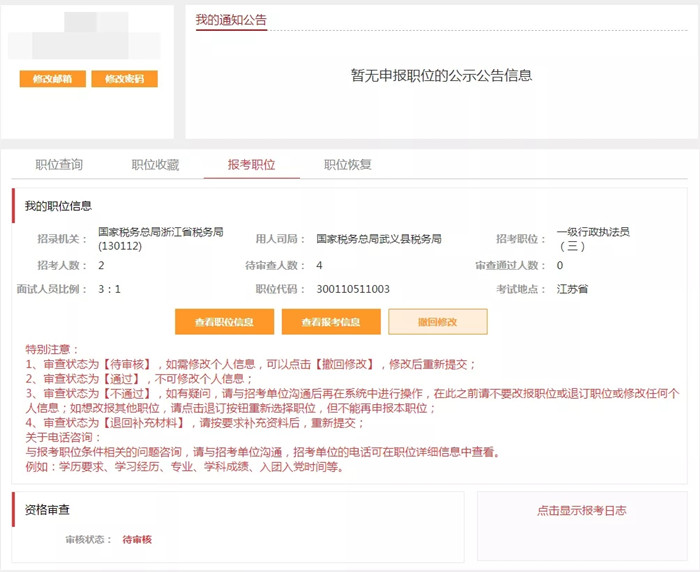Click the 修改密码 button

(125, 79)
